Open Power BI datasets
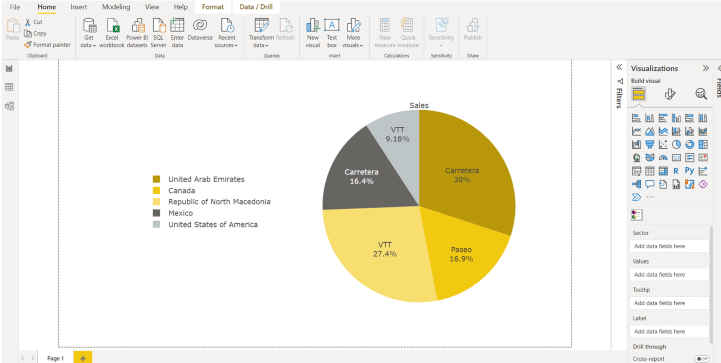The image size is (721, 363). 137,33
